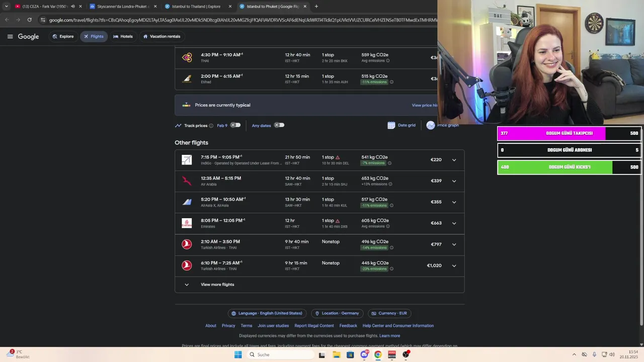Open the Feedback link

[x=348, y=326]
